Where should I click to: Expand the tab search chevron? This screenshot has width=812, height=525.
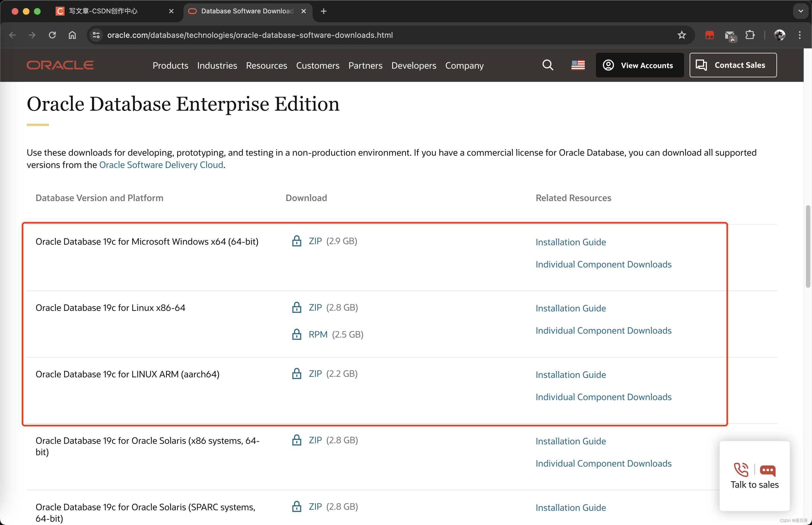[x=800, y=11]
